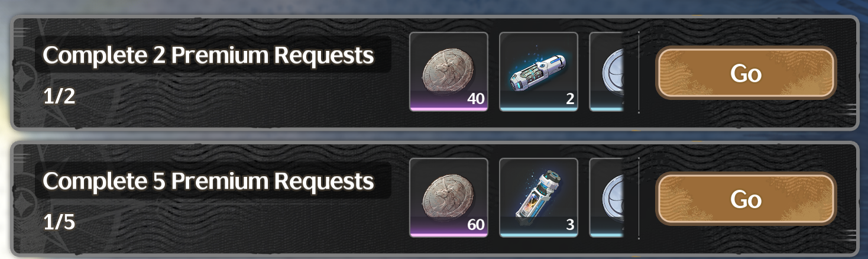This screenshot has height=259, width=868.
Task: Click the three-line mark on the second quest card
Action: 21,157
